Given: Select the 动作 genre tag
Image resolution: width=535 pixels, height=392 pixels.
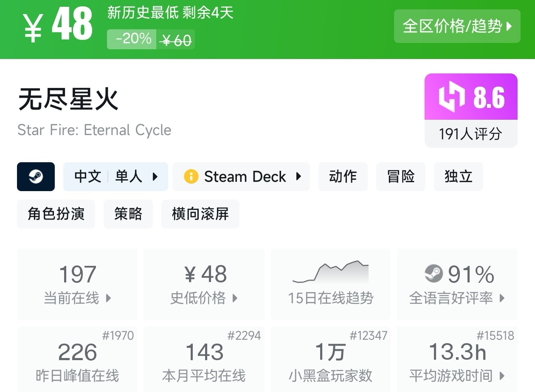Looking at the screenshot, I should 343,177.
